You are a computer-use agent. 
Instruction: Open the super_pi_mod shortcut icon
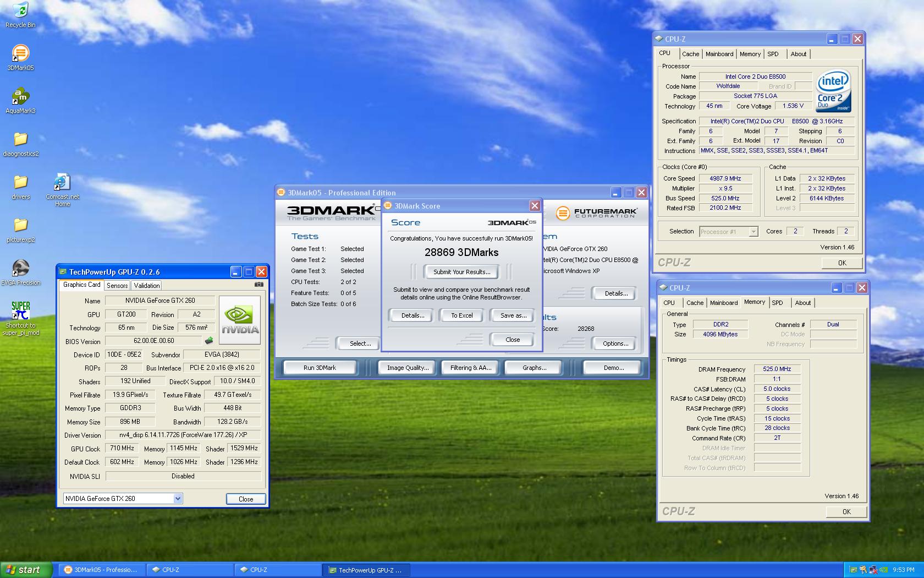point(20,318)
